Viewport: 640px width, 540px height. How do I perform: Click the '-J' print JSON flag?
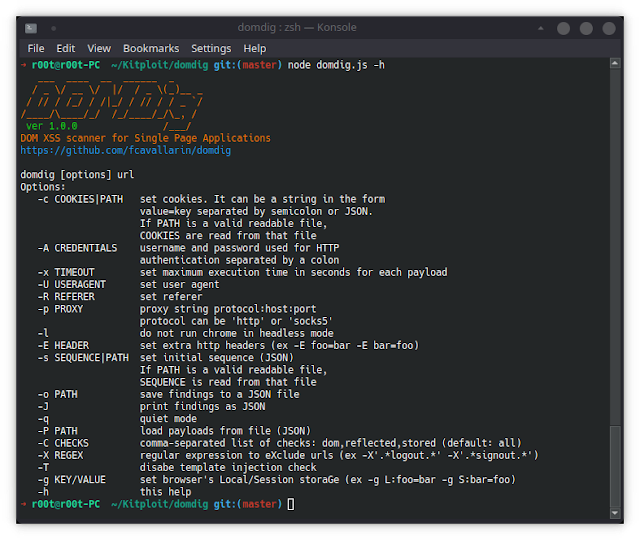coord(43,407)
